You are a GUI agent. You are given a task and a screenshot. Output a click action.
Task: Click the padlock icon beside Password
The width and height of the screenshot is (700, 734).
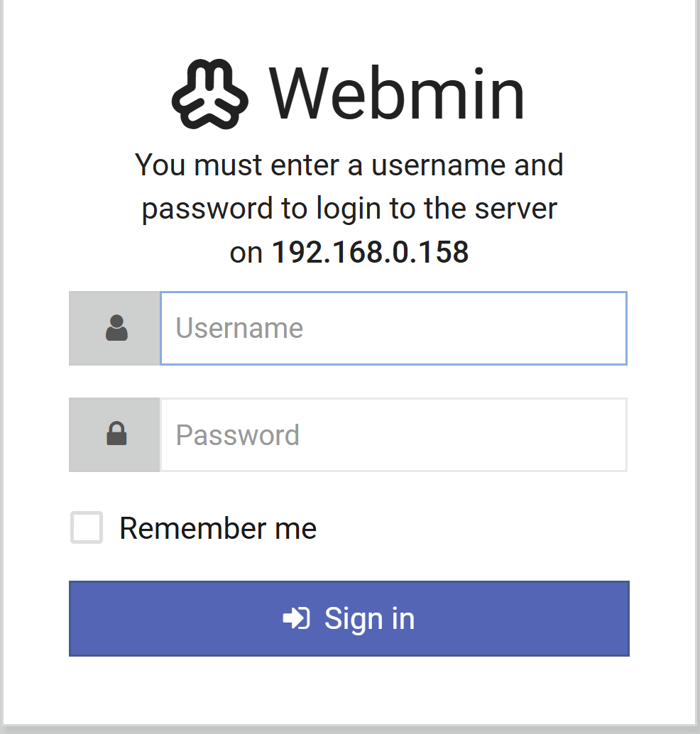(x=116, y=434)
